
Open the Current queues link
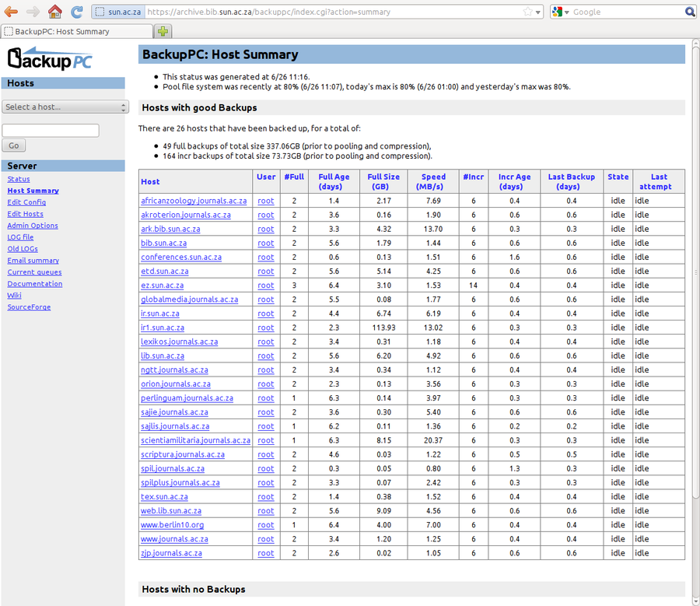[34, 272]
